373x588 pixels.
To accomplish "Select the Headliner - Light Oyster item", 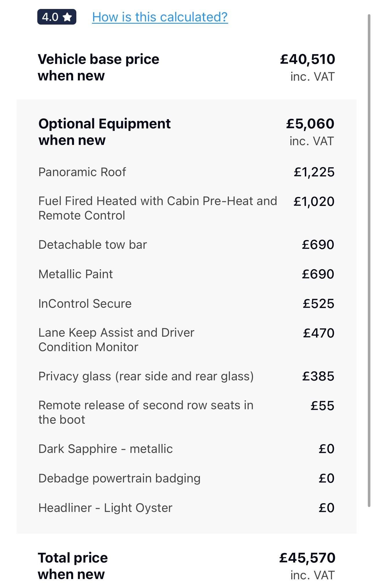I will tap(186, 508).
